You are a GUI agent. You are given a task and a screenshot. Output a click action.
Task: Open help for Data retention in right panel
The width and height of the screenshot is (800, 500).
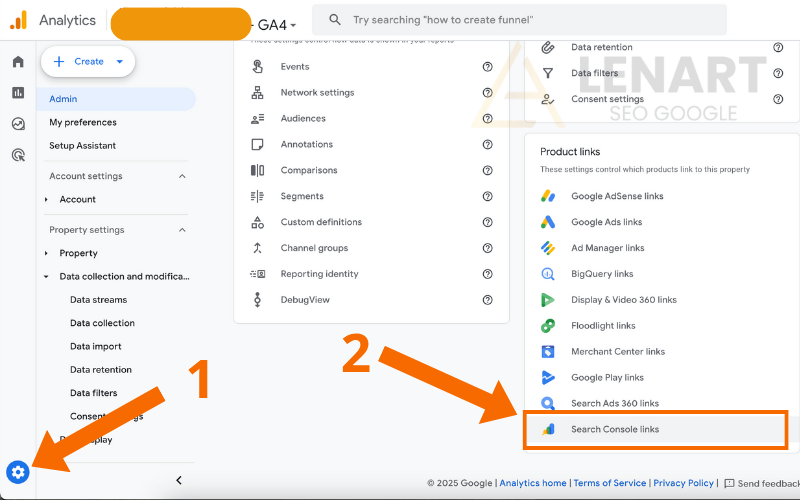click(x=778, y=47)
